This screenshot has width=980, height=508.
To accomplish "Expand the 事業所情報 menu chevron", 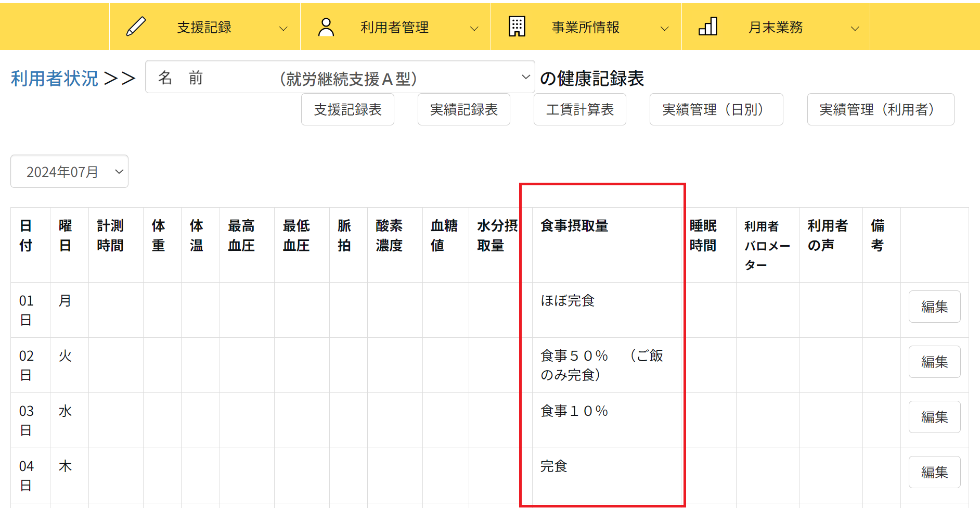I will (664, 29).
